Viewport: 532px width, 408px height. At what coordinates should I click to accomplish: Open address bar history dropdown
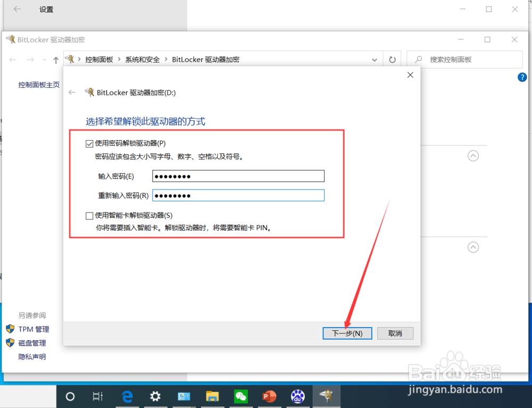tap(374, 60)
